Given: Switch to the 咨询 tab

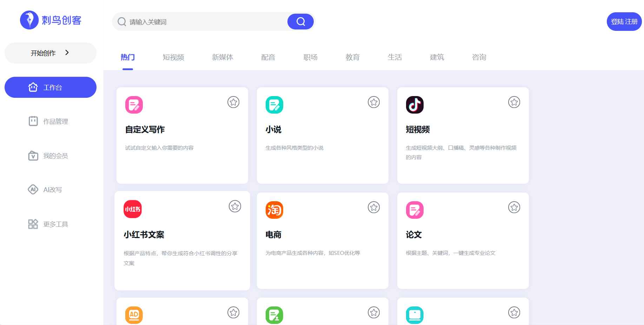Looking at the screenshot, I should [x=479, y=57].
